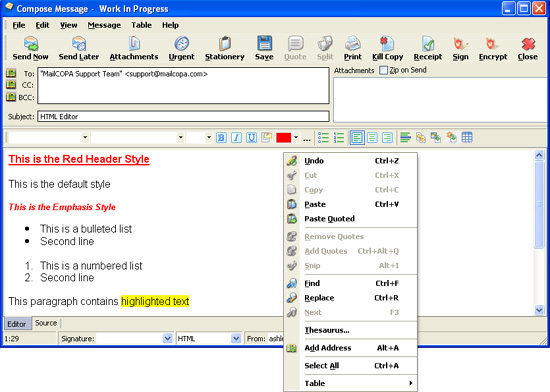Open the Help menu

[170, 25]
